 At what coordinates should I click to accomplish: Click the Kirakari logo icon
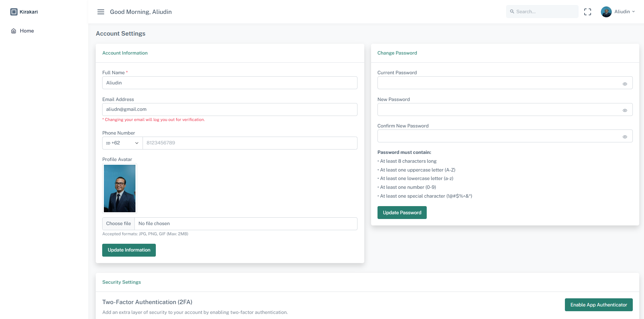point(14,12)
